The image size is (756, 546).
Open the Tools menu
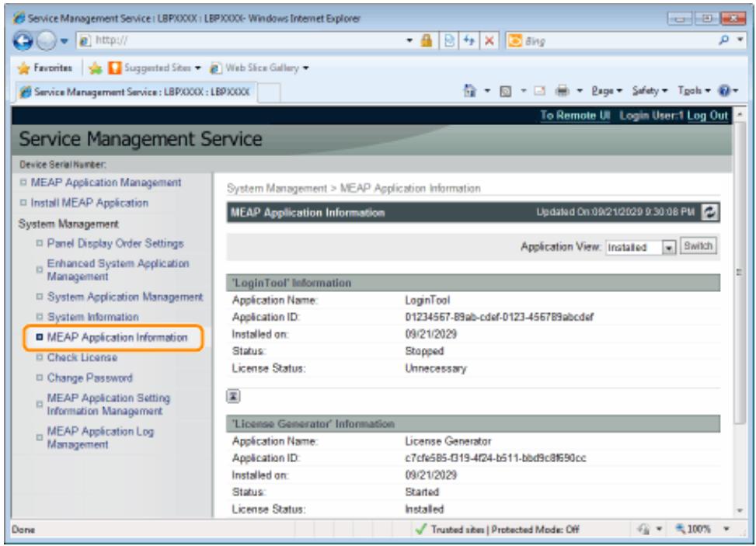click(x=694, y=91)
